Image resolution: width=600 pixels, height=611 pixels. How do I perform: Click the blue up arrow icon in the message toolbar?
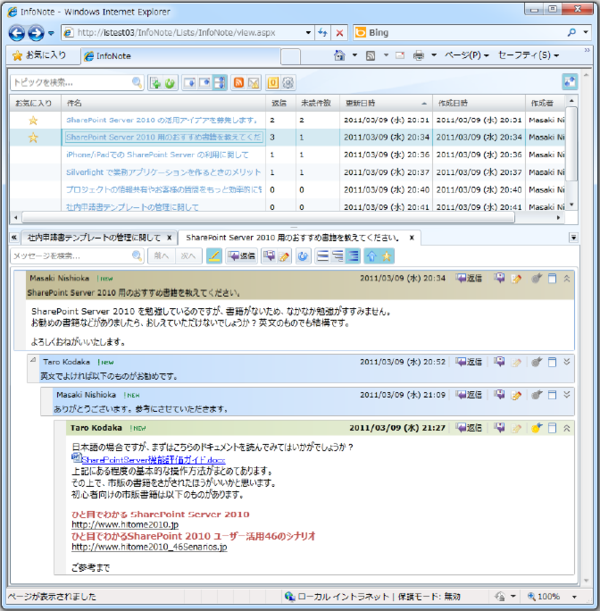pyautogui.click(x=372, y=256)
